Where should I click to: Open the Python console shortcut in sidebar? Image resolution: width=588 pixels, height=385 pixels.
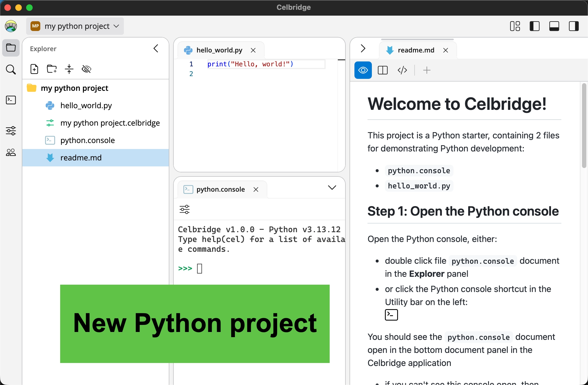click(11, 100)
